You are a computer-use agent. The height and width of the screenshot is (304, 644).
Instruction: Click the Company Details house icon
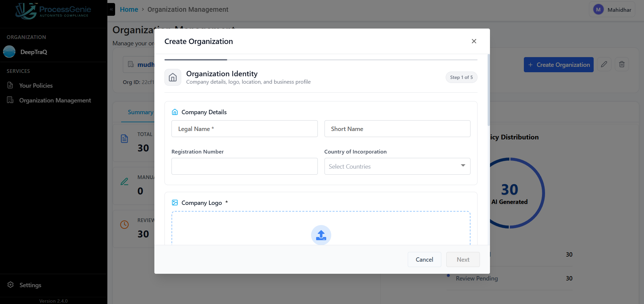(175, 112)
